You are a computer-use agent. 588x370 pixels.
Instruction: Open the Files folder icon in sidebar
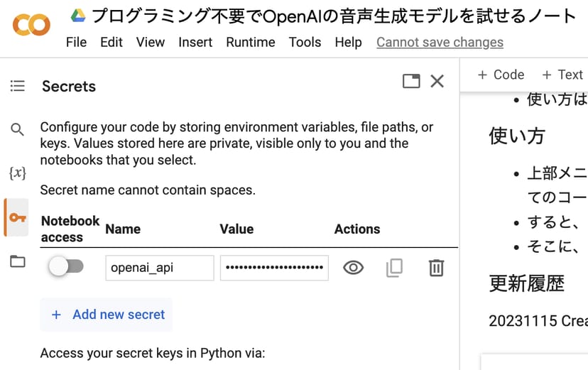pos(17,261)
